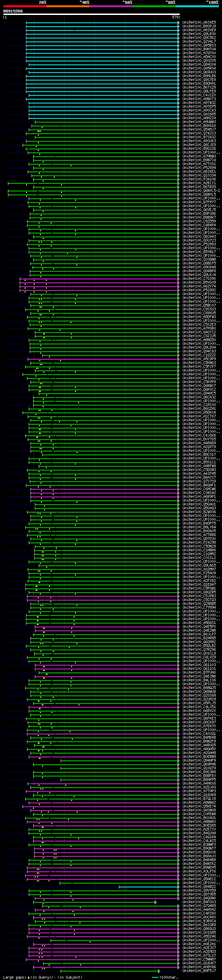This screenshot has width=222, height=980.
Task: Open hit UniRef100_Q2V4L7
Action: click(199, 41)
